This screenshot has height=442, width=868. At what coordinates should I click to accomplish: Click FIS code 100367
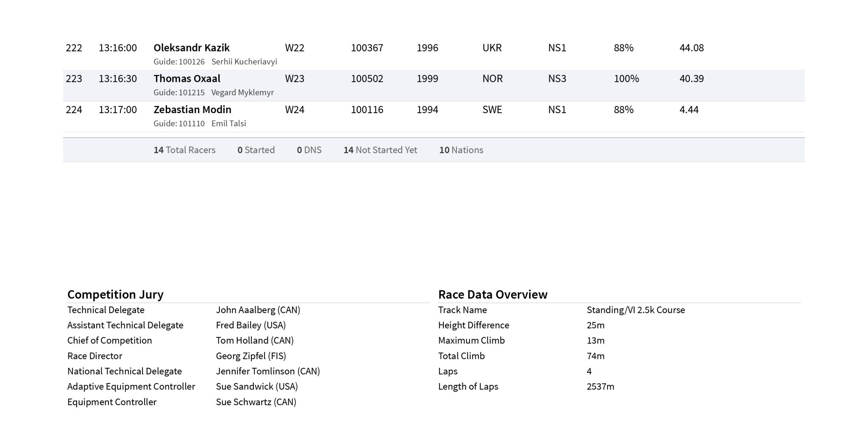coord(367,48)
